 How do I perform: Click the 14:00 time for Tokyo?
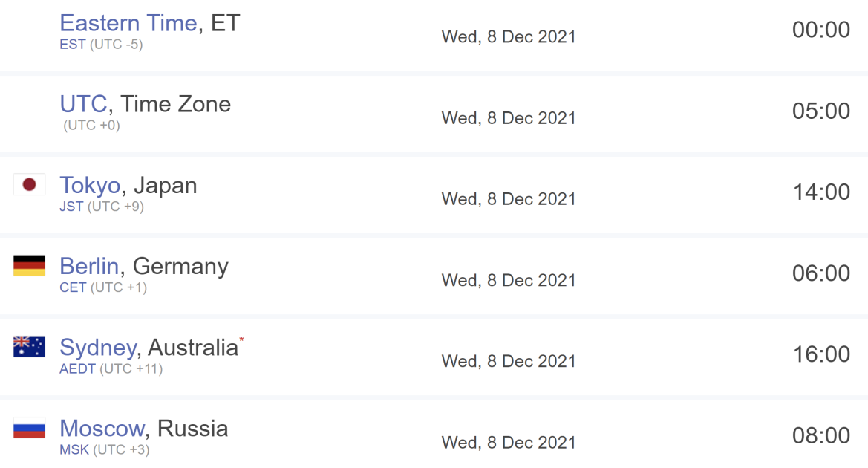point(821,192)
